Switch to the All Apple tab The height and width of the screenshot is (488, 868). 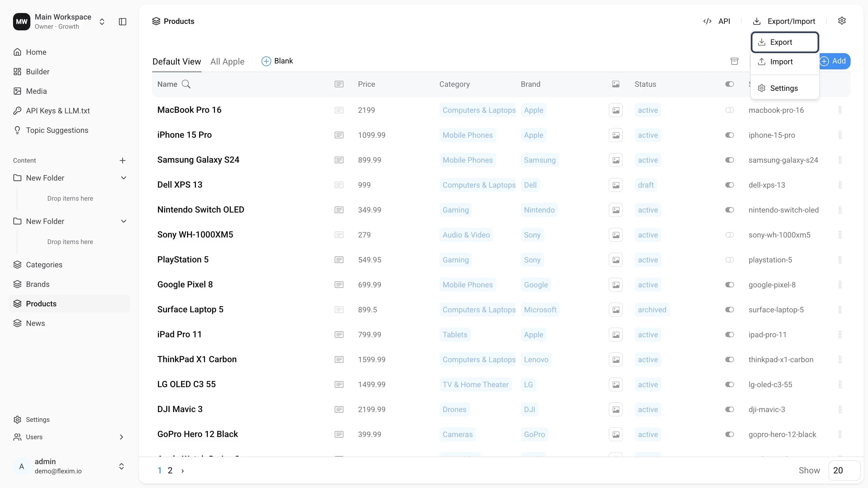[x=228, y=62]
